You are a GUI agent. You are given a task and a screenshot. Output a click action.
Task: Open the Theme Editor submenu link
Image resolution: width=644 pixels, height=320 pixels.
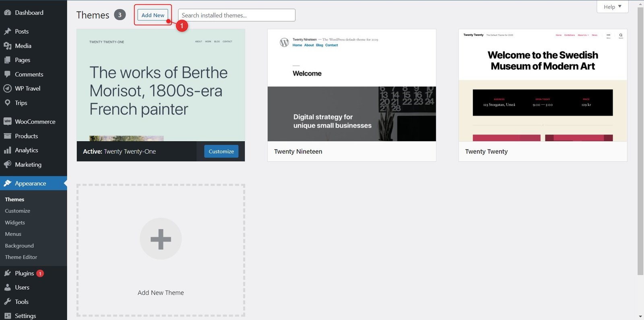click(21, 257)
